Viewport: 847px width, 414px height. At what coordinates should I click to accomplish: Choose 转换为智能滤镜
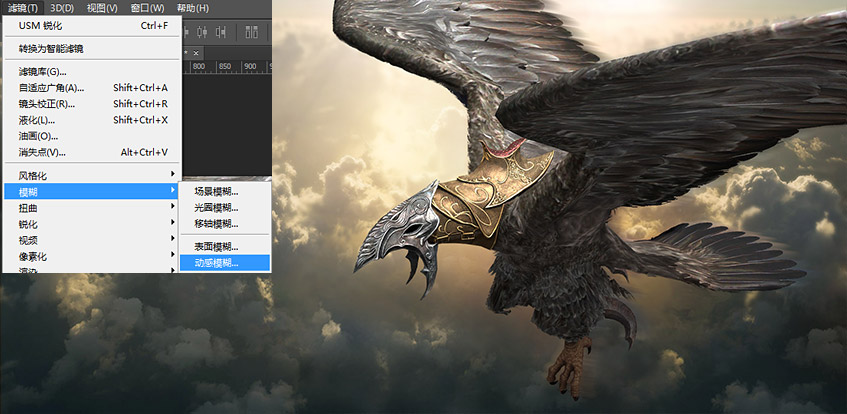tap(93, 49)
